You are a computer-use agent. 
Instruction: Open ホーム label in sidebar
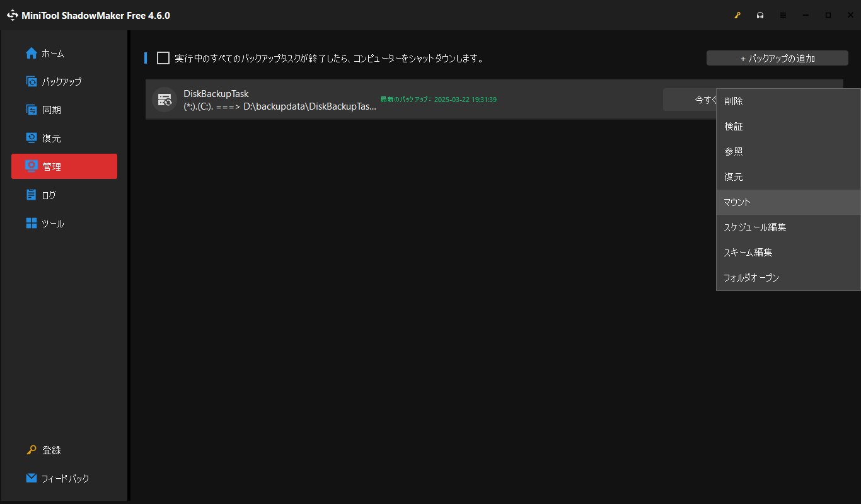point(53,54)
